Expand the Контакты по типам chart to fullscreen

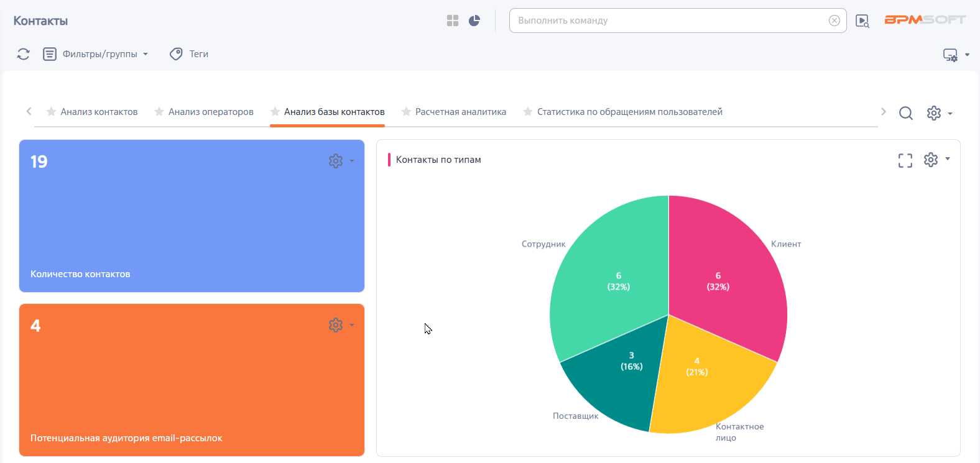click(x=905, y=160)
